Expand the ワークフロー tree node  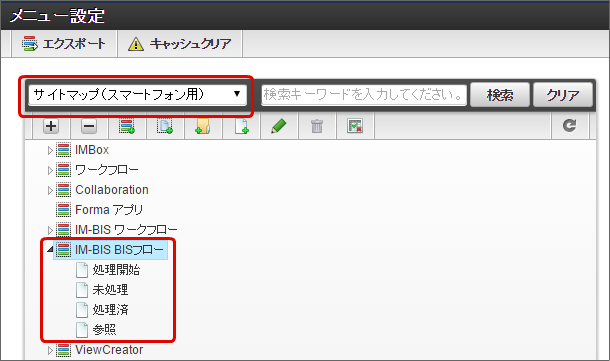pyautogui.click(x=50, y=170)
